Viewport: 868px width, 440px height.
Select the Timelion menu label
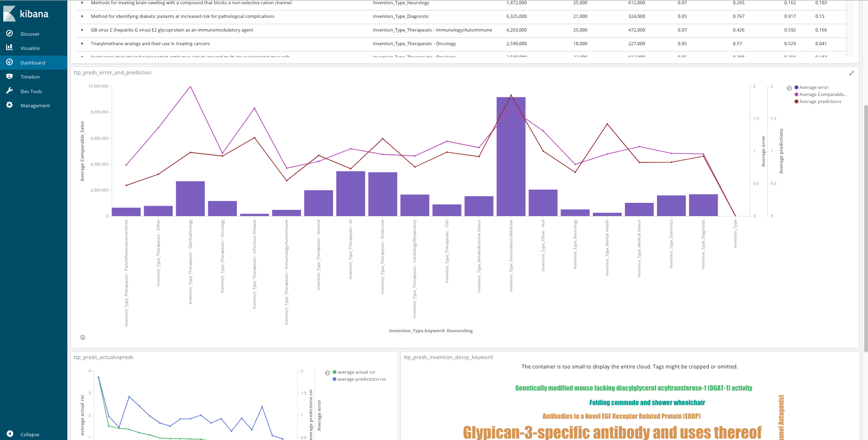tap(30, 77)
